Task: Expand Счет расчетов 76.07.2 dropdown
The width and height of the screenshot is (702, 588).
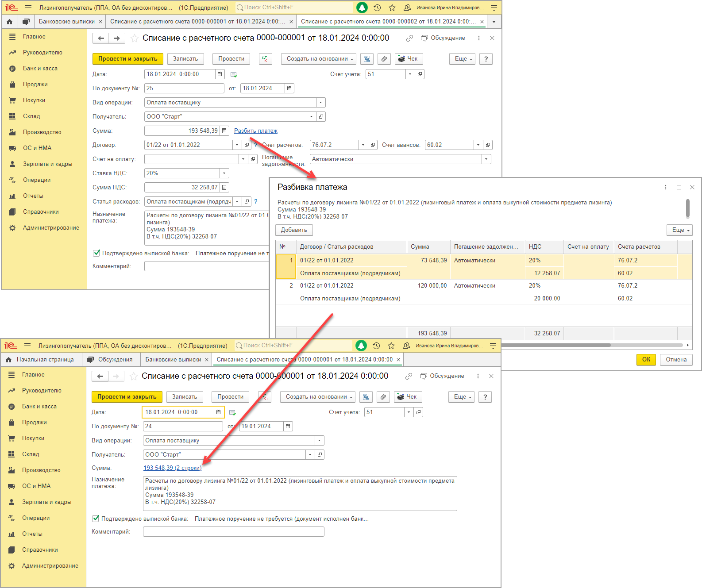Action: 363,145
